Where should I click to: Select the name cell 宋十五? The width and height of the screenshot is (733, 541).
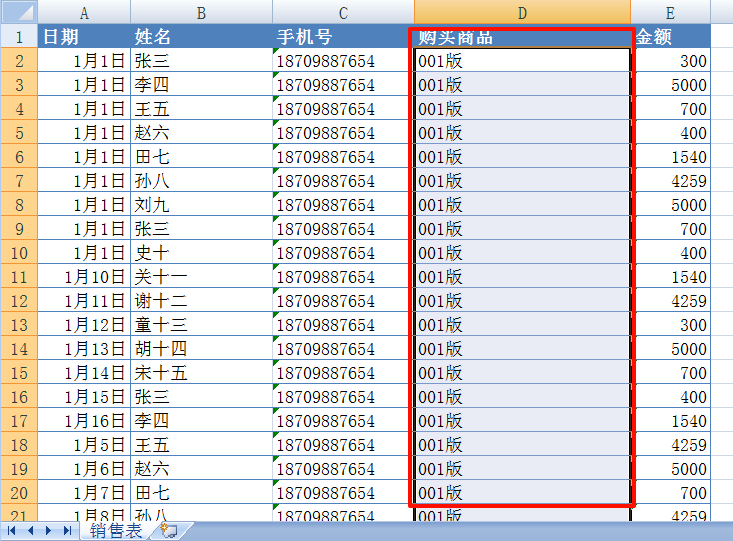click(201, 373)
